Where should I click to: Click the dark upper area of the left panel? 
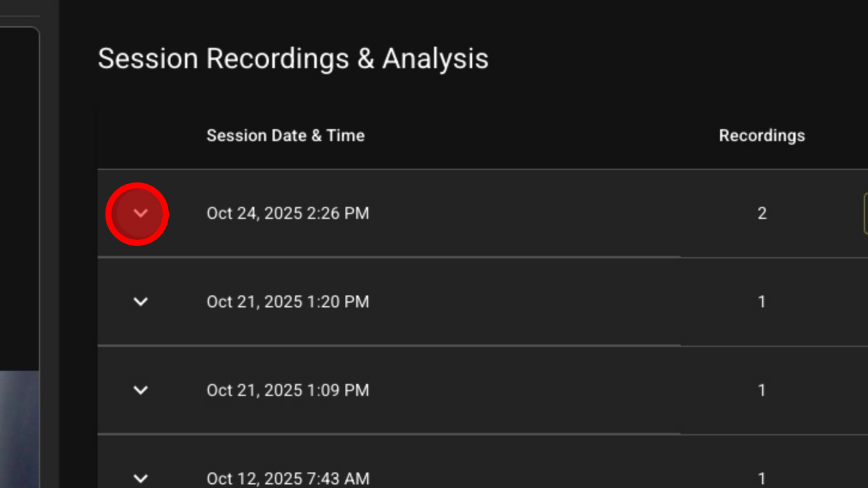point(19,197)
